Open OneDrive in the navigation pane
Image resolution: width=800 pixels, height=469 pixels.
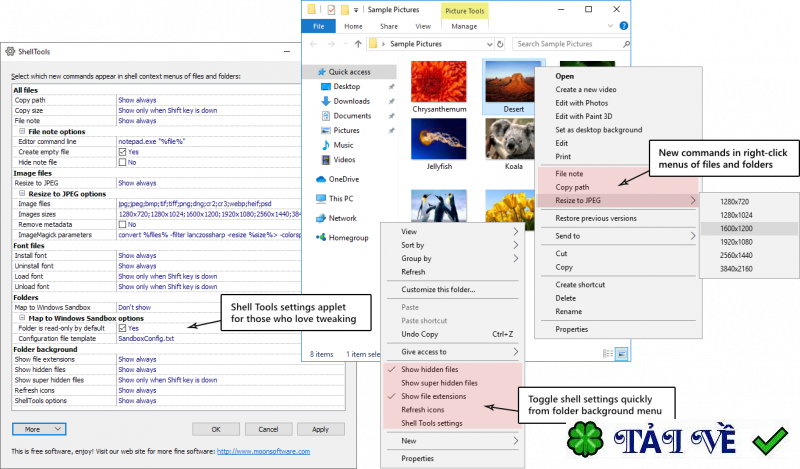(x=342, y=179)
